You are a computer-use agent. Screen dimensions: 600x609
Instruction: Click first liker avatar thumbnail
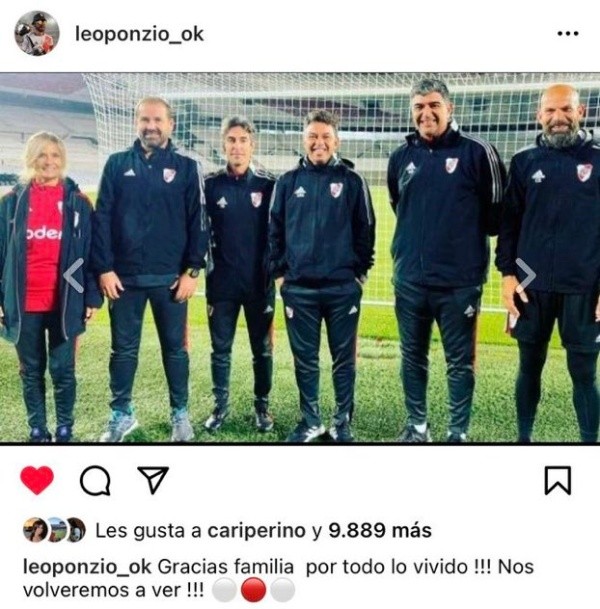[35, 530]
